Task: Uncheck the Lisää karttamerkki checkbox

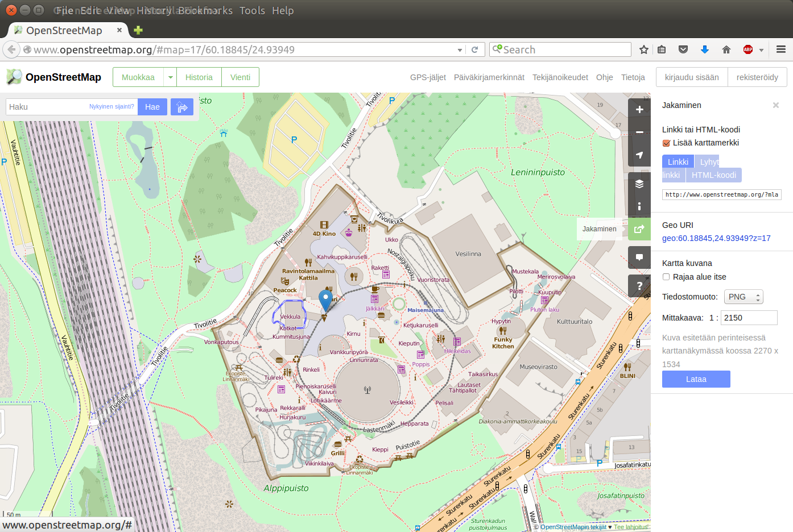Action: (x=666, y=143)
